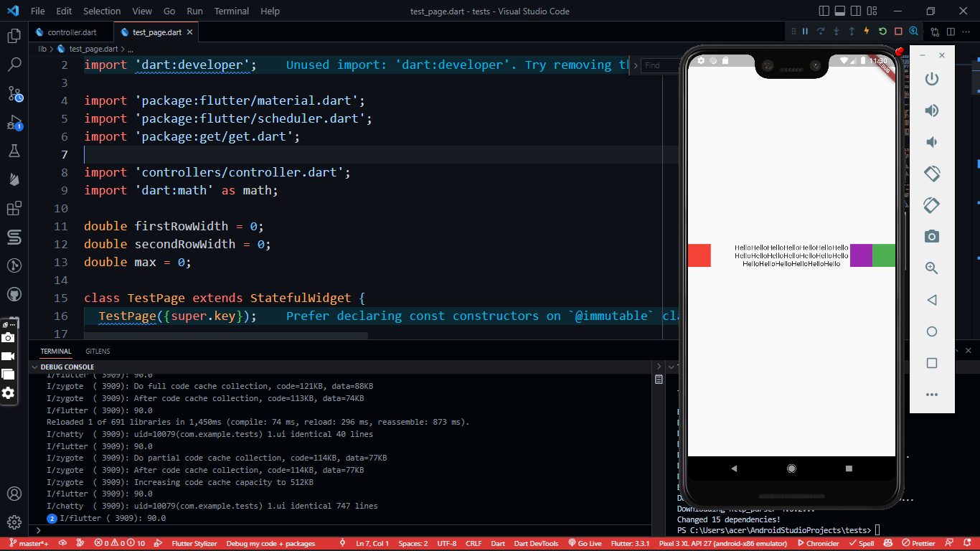Toggle Go Live server in status bar
Image resolution: width=980 pixels, height=551 pixels.
click(x=585, y=544)
